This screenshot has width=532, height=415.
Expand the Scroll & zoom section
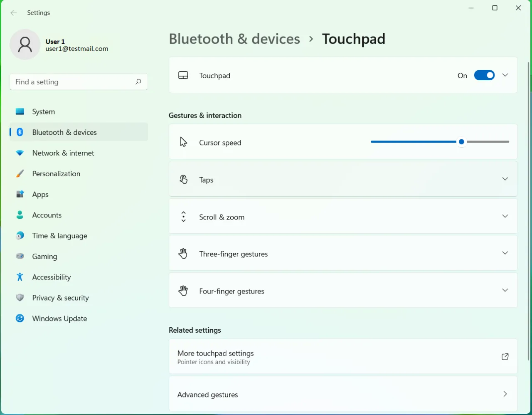(x=505, y=216)
